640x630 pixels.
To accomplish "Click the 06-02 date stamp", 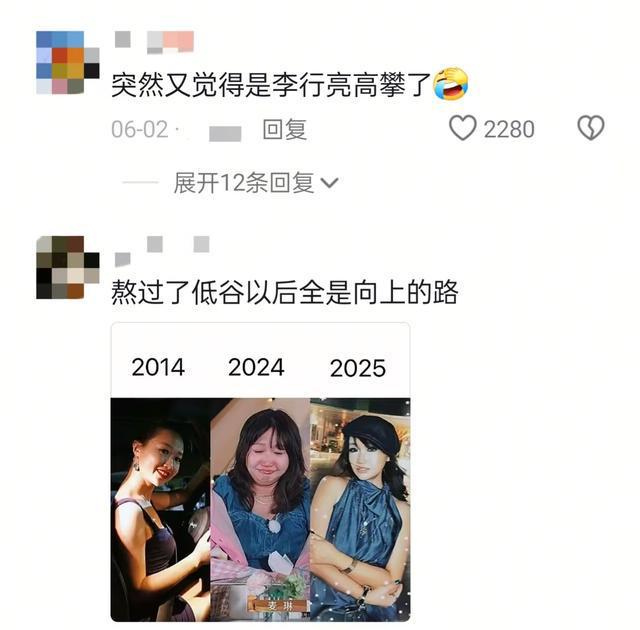I will pos(140,129).
